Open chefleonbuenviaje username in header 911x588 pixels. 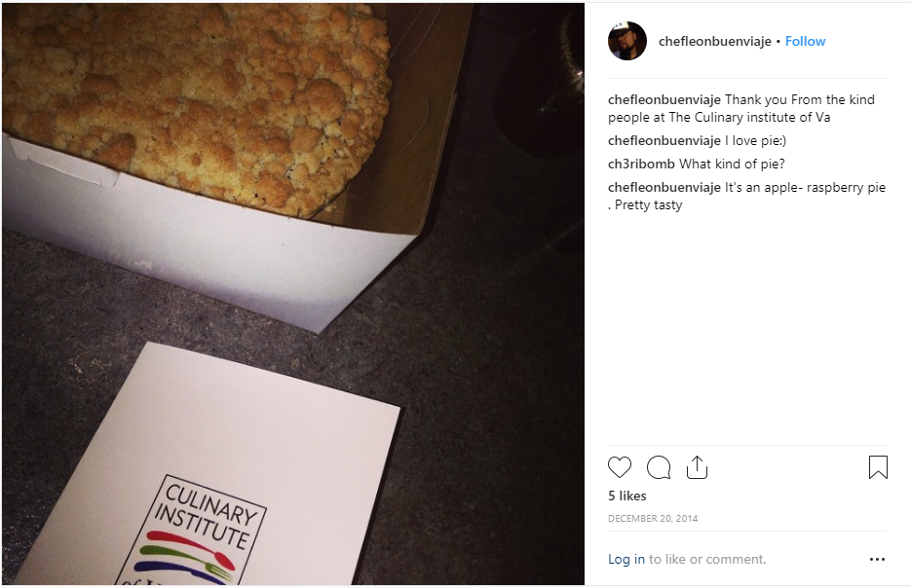[x=714, y=41]
